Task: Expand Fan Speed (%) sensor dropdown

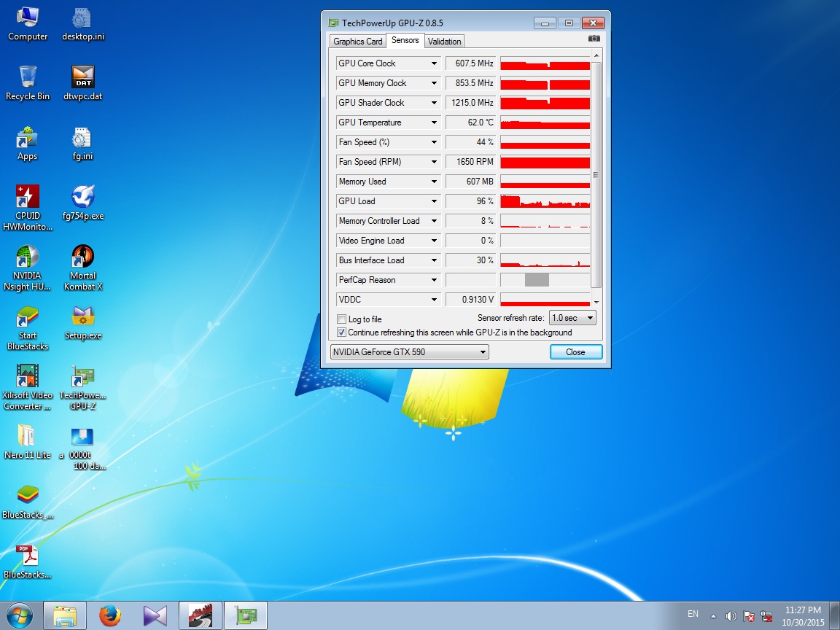Action: (434, 142)
